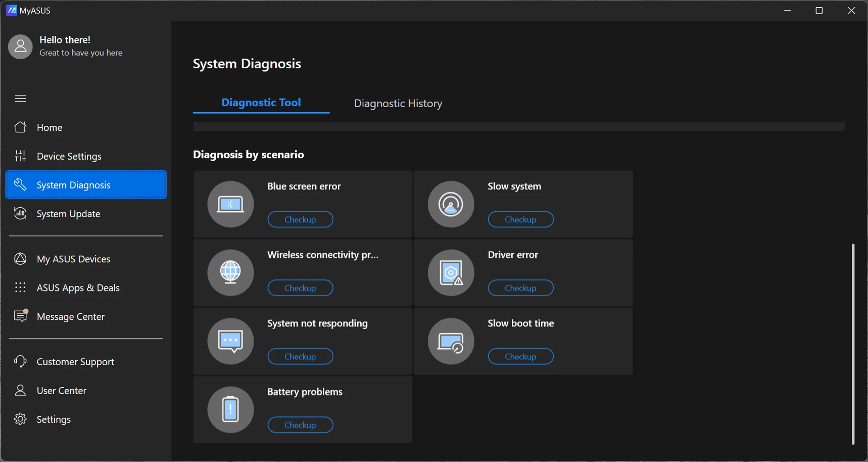Screen dimensions: 868x462
Task: Maximize the MyASUS window
Action: tap(819, 10)
